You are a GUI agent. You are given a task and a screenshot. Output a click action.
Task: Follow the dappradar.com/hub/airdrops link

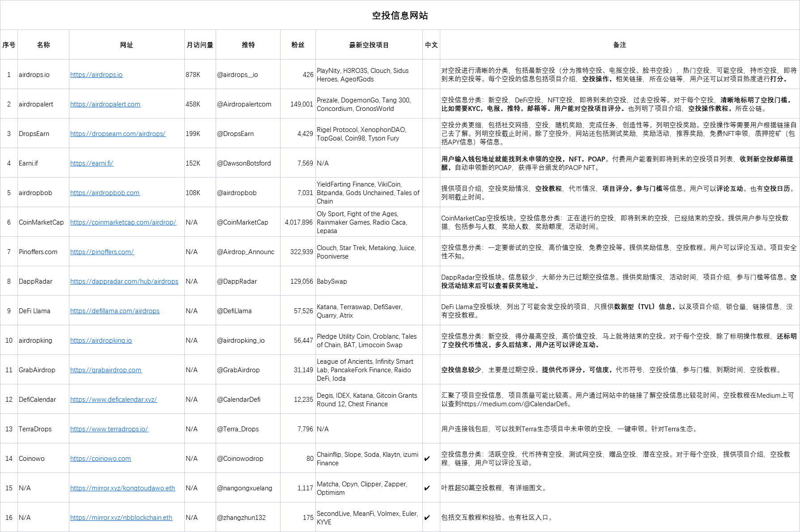[124, 281]
